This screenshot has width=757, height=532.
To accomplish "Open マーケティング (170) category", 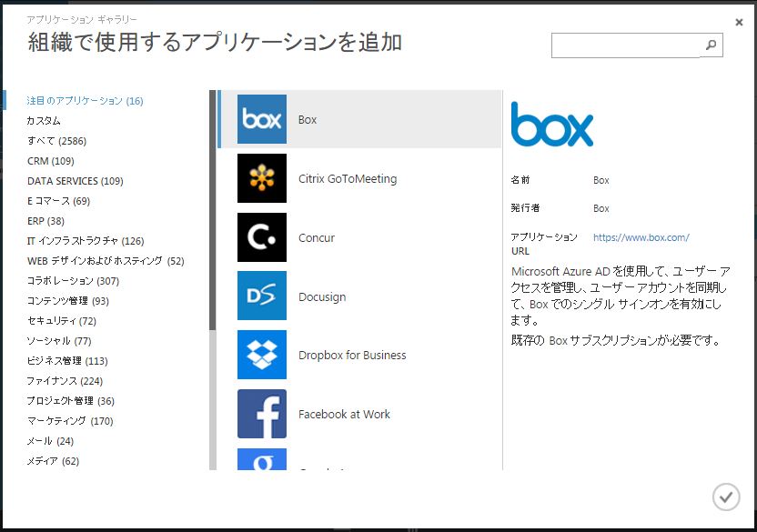I will [70, 421].
